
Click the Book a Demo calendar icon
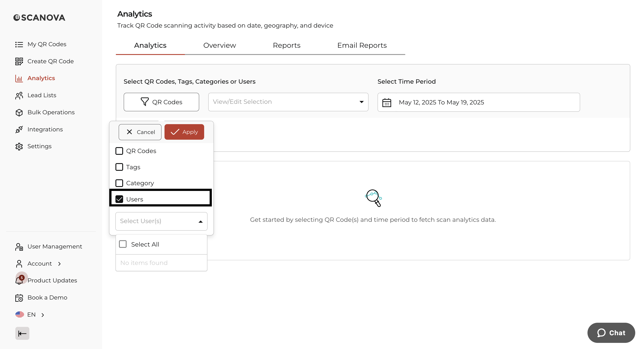[x=19, y=298]
